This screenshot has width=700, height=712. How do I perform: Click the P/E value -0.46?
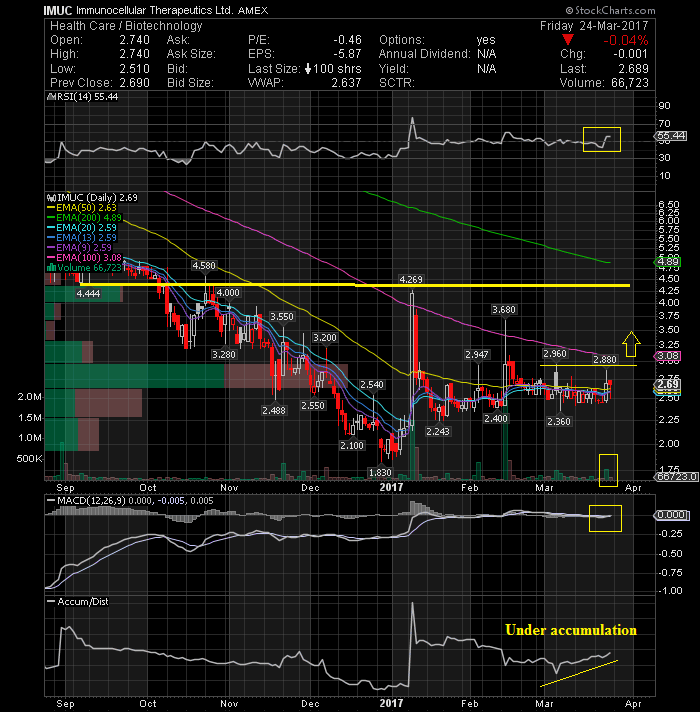coord(347,40)
